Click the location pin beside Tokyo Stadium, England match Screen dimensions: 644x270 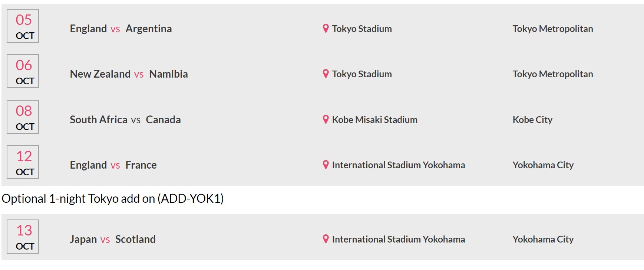(x=326, y=28)
